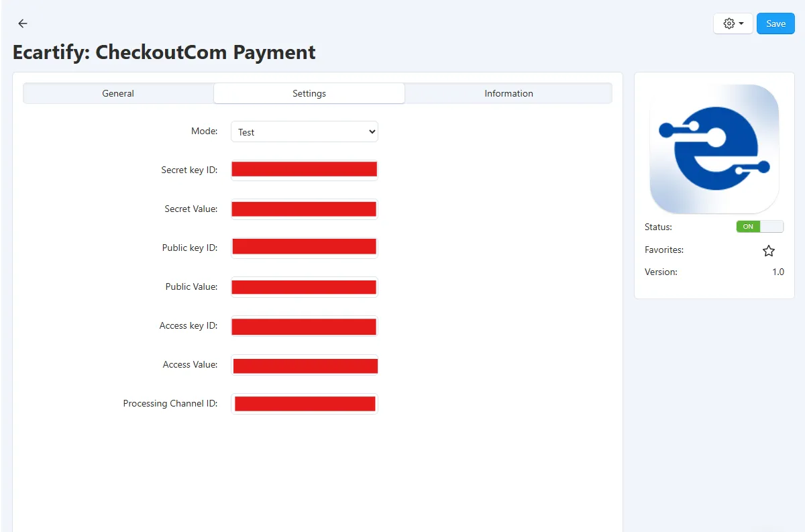The image size is (805, 532).
Task: Click into the Secret Value field
Action: tap(305, 209)
